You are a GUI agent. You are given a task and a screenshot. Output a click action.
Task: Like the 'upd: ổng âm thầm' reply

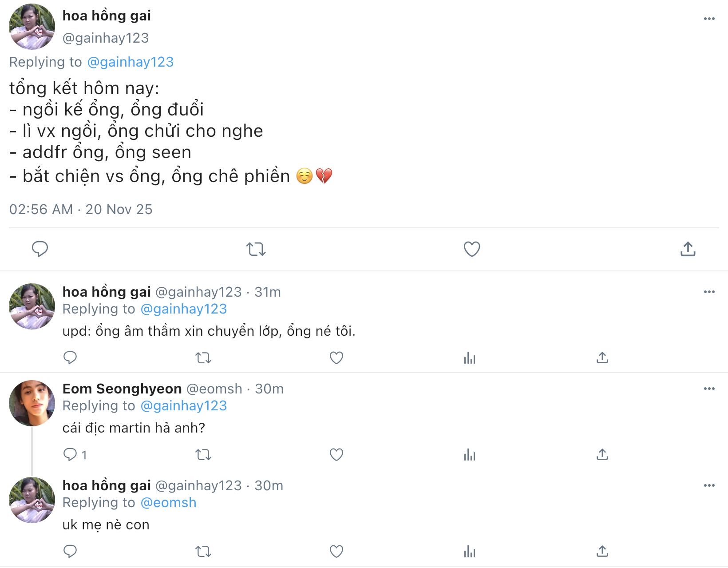click(336, 357)
